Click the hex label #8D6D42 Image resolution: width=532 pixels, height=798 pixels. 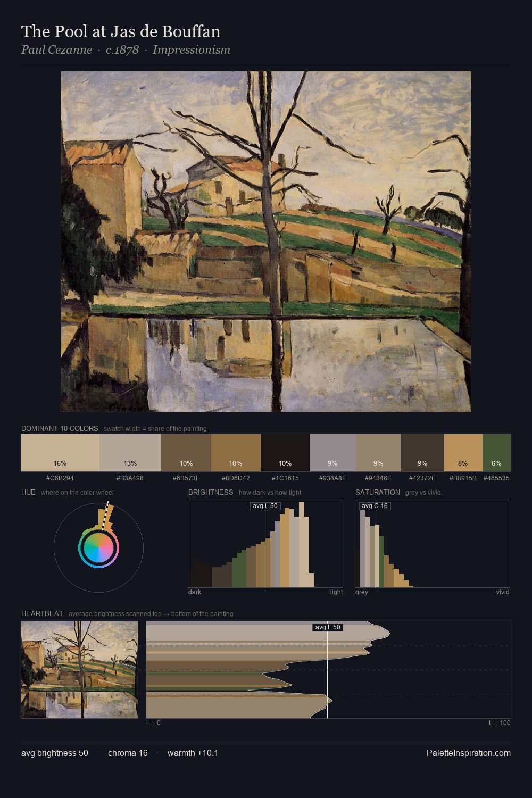tap(236, 478)
